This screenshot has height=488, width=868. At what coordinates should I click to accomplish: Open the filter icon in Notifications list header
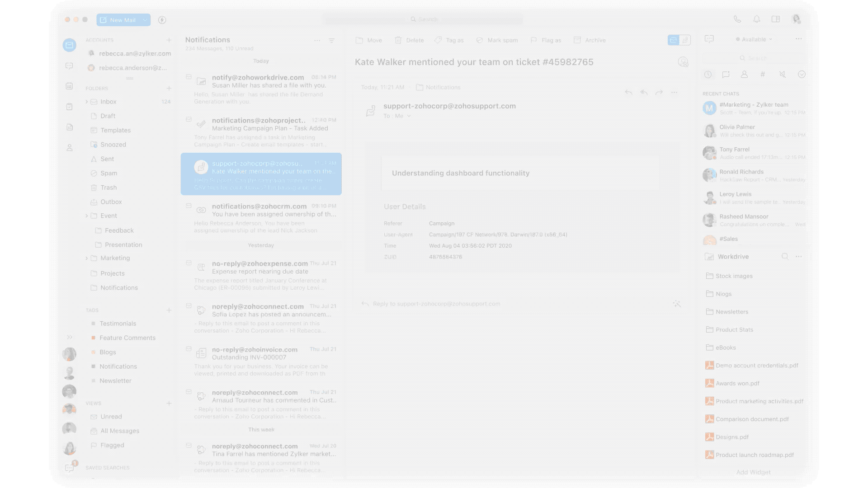331,41
